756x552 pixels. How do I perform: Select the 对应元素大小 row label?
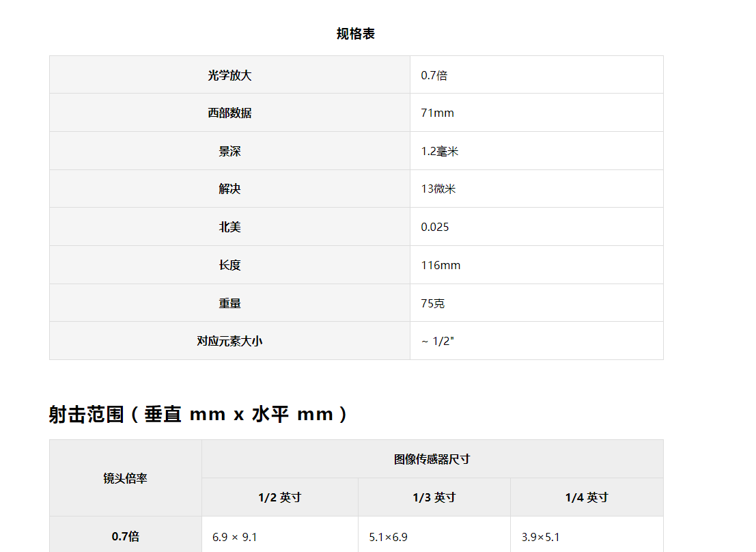click(229, 341)
